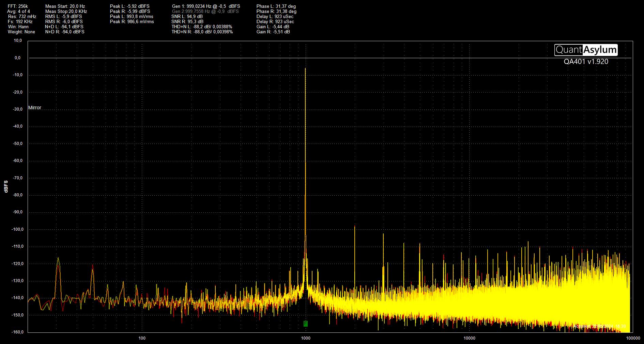Click the 'Win: Hann' window text

pos(18,27)
